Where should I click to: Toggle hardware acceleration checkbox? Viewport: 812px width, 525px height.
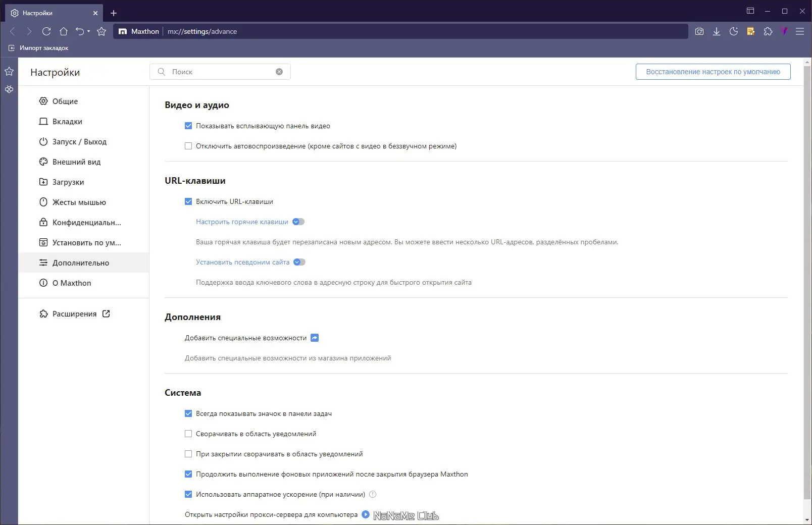tap(188, 494)
